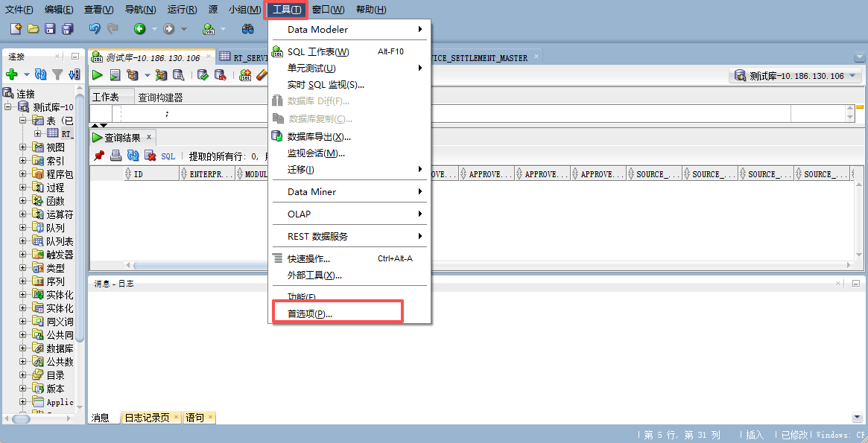This screenshot has height=443, width=868.
Task: Close the 查询结果 tab
Action: click(x=148, y=136)
